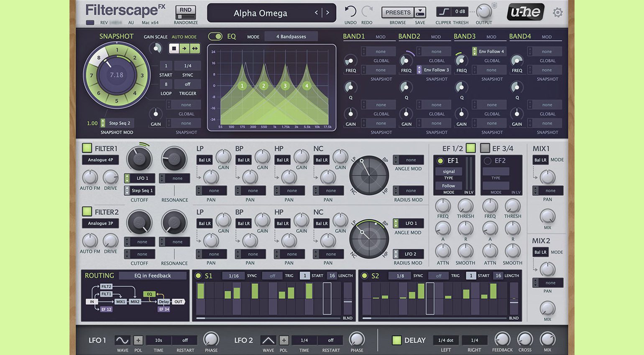Go to the next preset arrow
Image resolution: width=644 pixels, height=355 pixels.
tap(327, 13)
